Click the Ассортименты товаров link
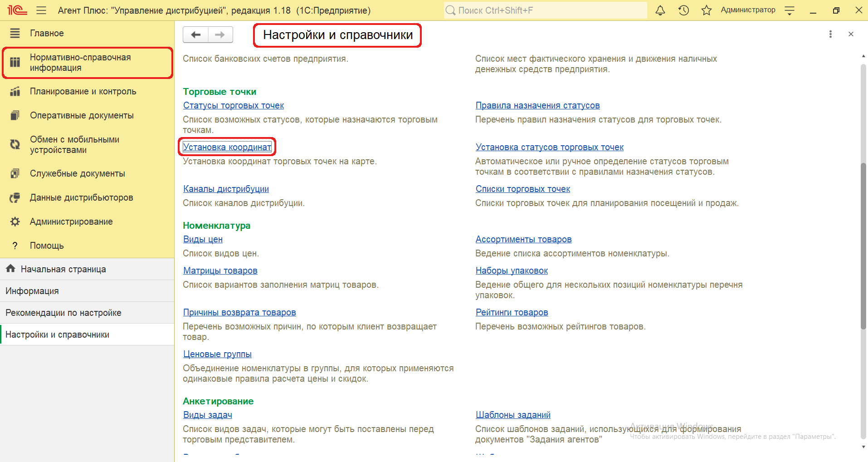868x462 pixels. click(523, 239)
